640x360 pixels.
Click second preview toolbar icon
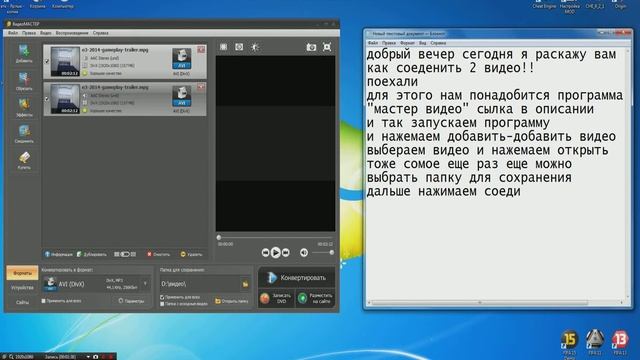click(x=239, y=47)
